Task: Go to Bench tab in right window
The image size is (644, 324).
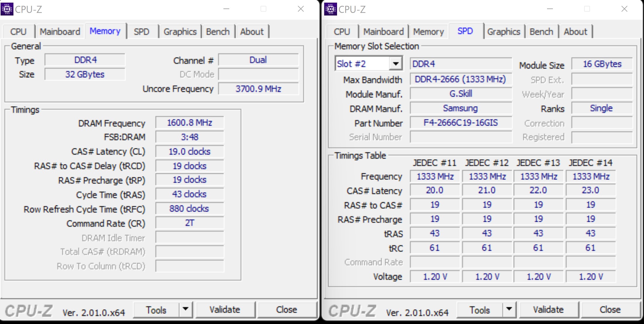Action: pos(541,32)
